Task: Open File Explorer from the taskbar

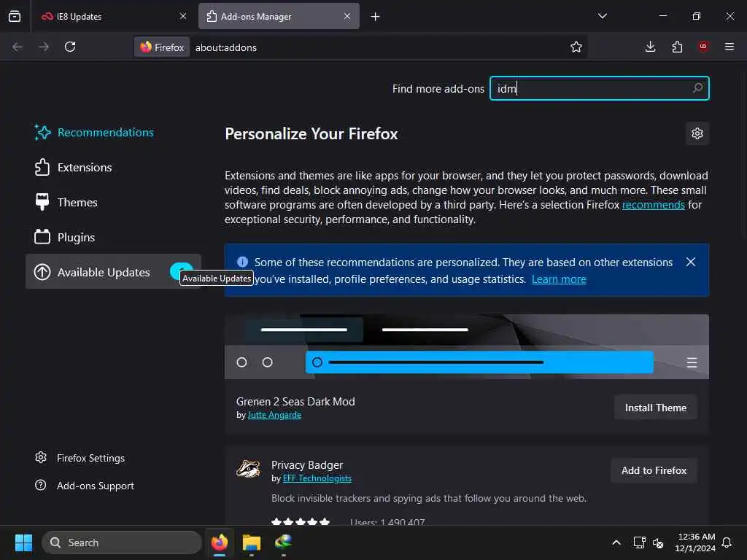Action: (x=252, y=542)
